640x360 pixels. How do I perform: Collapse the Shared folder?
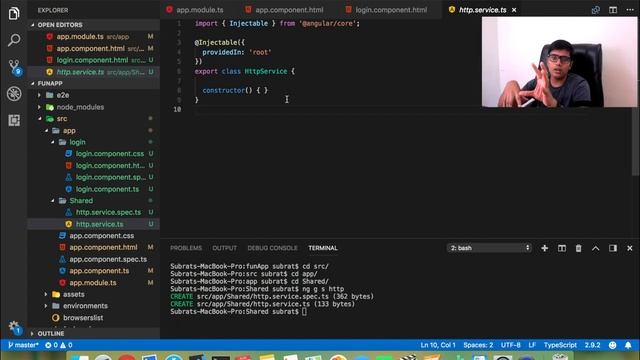pos(53,201)
